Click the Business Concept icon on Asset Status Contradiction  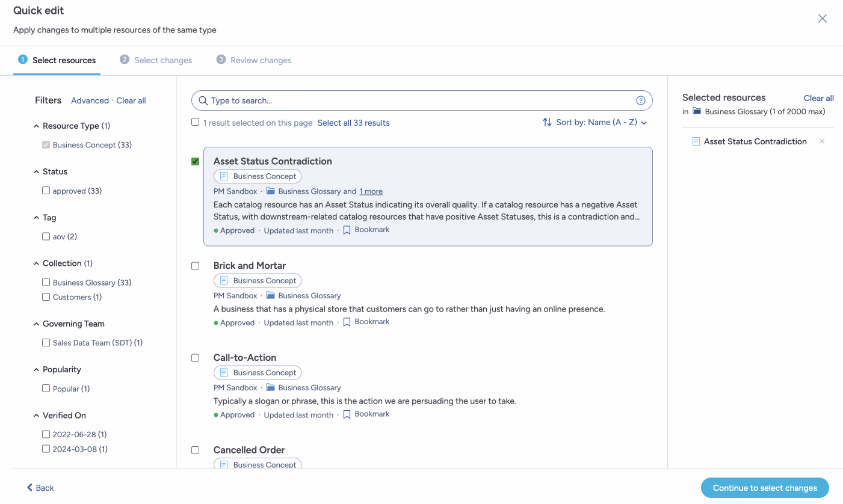tap(225, 176)
